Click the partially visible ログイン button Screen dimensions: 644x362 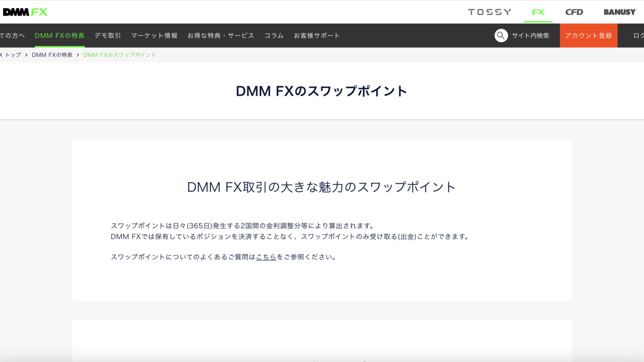[x=638, y=36]
